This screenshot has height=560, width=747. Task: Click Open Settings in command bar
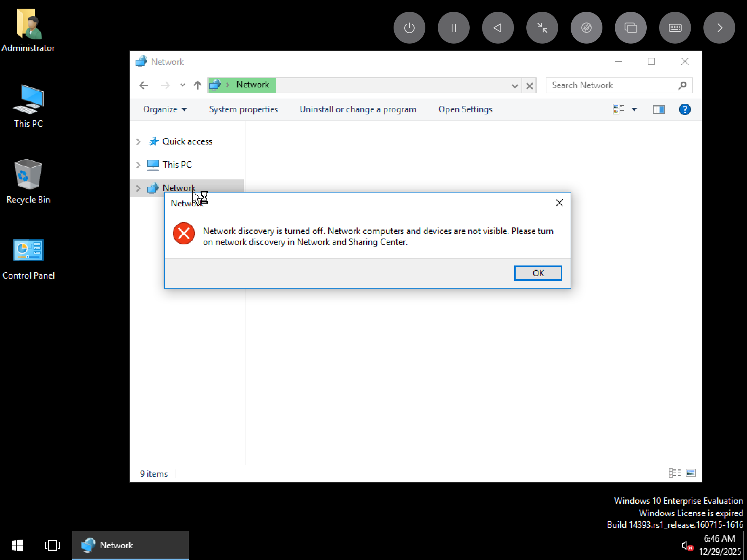point(465,110)
